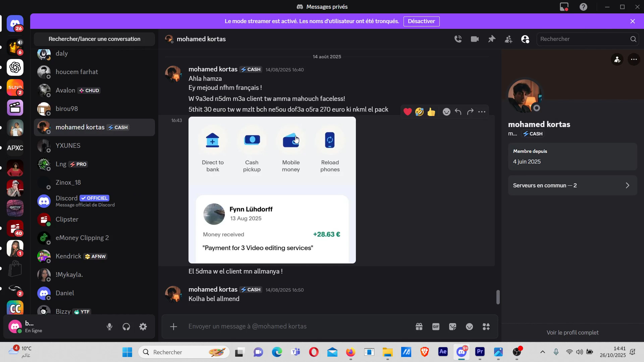Toggle headphones deafen
Viewport: 644px width, 362px height.
point(126,327)
